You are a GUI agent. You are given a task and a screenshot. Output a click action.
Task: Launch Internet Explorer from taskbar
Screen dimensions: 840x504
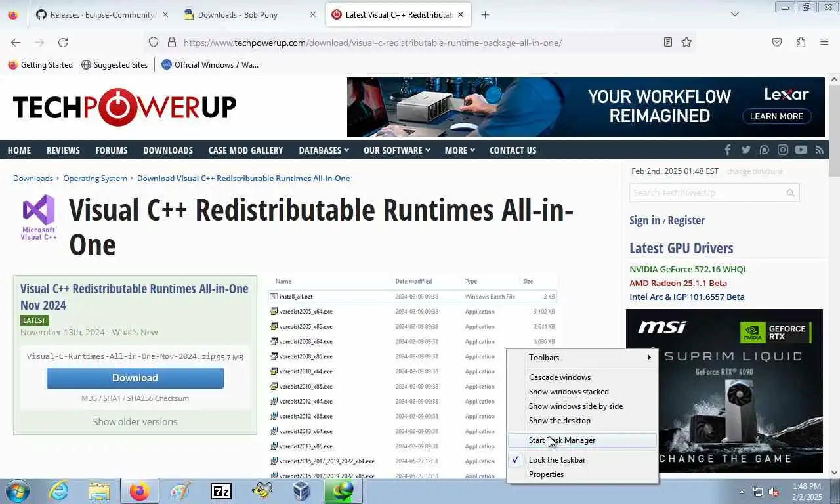coord(59,491)
